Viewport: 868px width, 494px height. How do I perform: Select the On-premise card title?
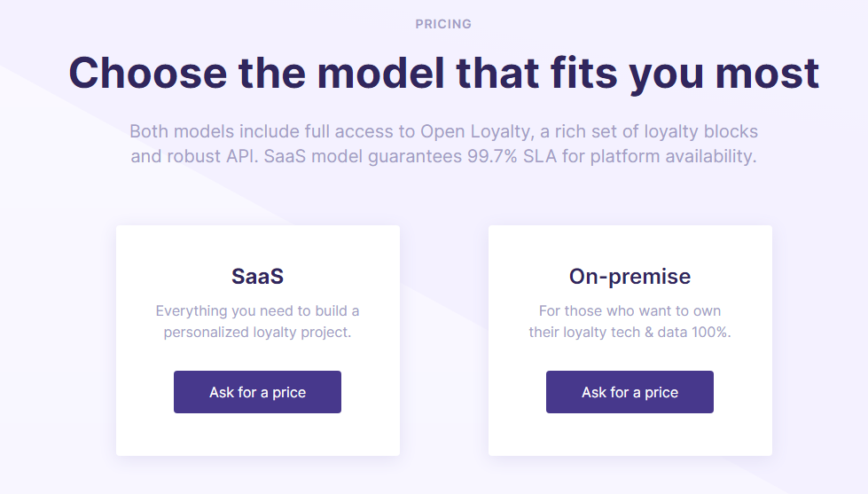[x=629, y=277]
